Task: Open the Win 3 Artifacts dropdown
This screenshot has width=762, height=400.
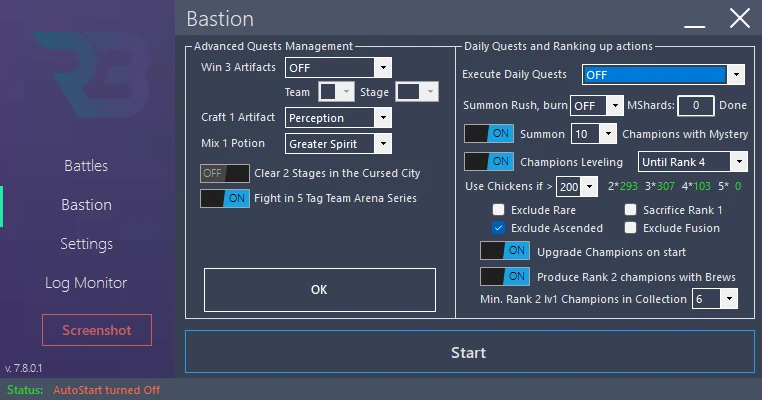Action: point(338,68)
